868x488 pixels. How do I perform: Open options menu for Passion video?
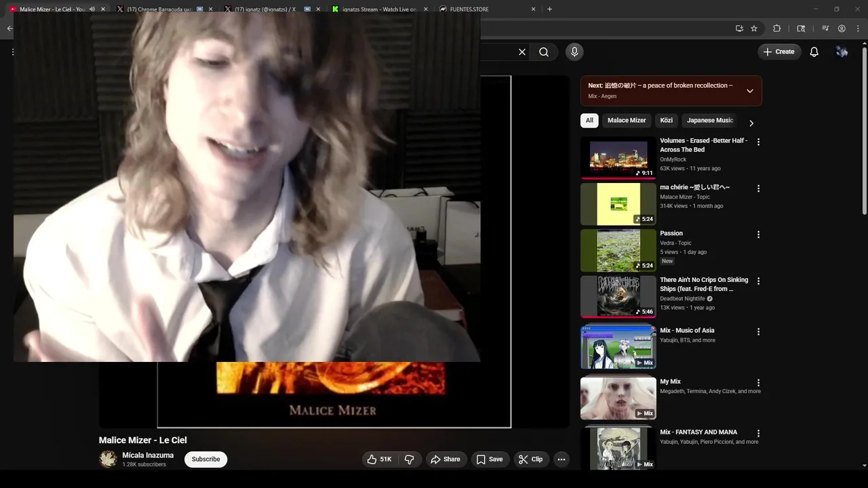pos(758,235)
